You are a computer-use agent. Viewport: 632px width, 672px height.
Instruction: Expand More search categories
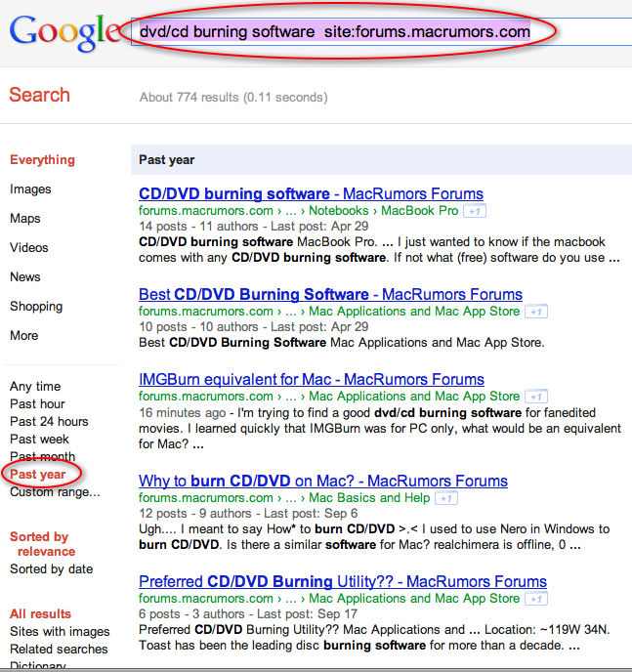click(x=24, y=336)
